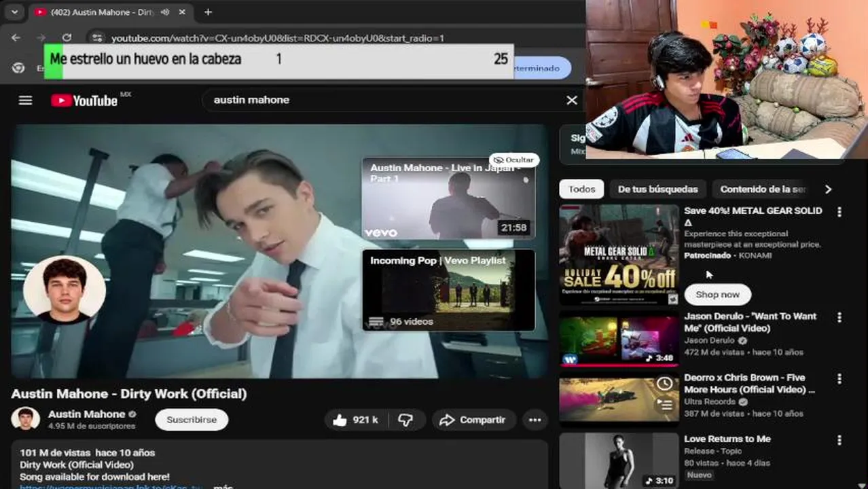Add Five More Hours to queue icon
Viewport: 868px width, 489px height.
tap(665, 405)
